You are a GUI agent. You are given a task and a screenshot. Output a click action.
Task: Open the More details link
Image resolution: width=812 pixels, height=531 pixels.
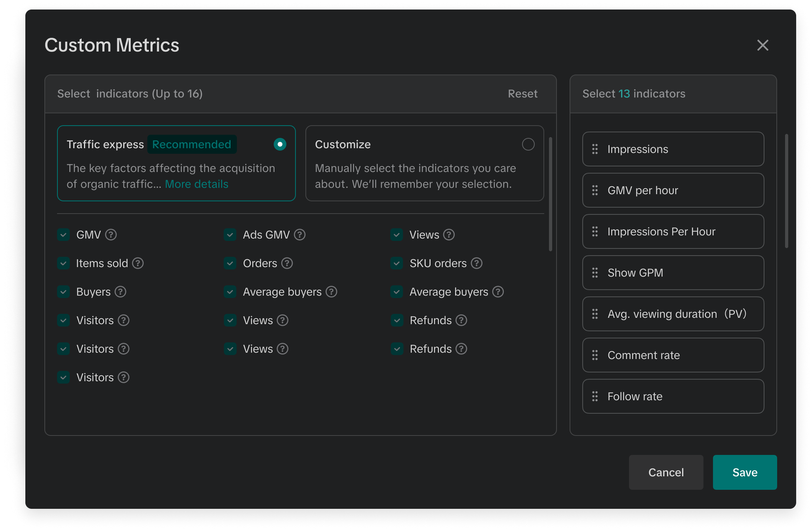196,184
